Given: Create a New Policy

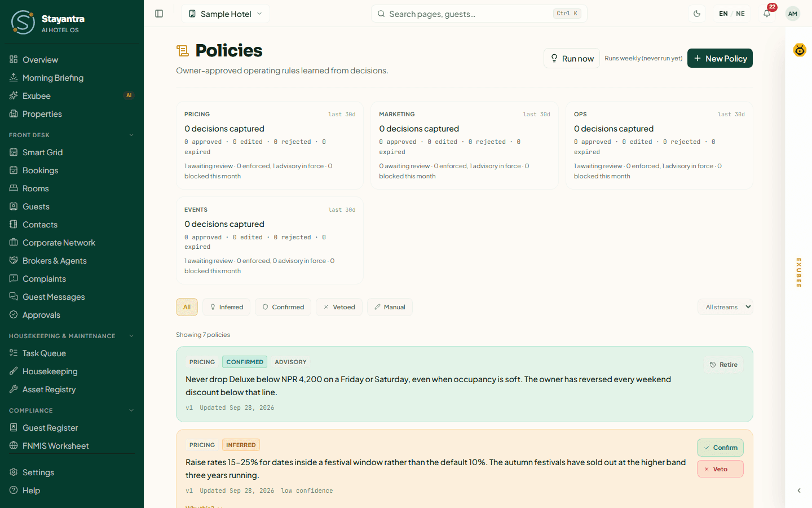Looking at the screenshot, I should point(720,58).
